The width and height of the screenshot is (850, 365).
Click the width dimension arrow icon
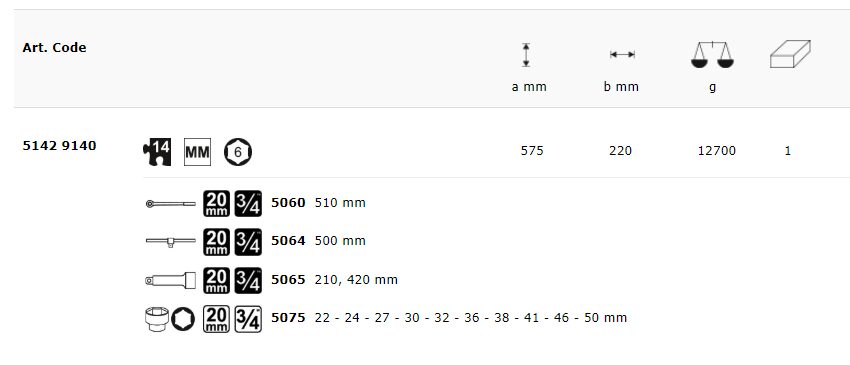[622, 54]
